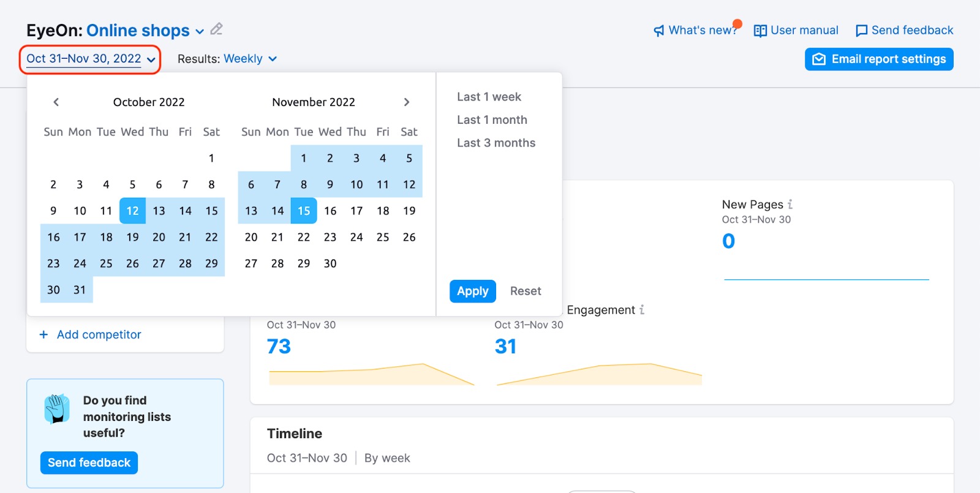The image size is (980, 493).
Task: Expand the Results: Weekly dropdown
Action: coord(250,59)
